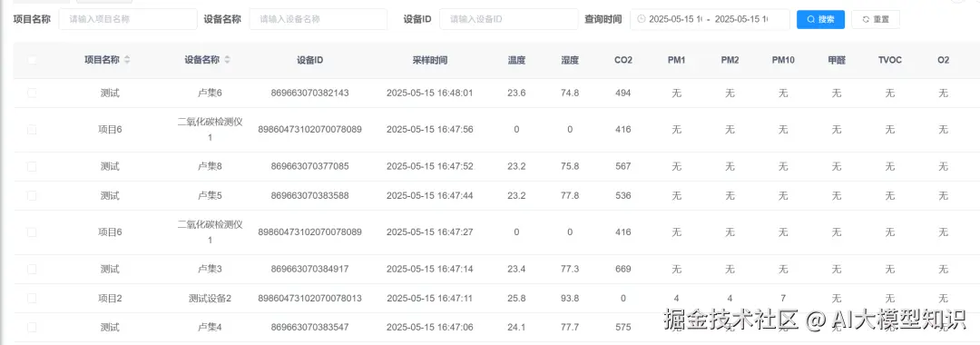The image size is (980, 345).
Task: Click the PM10 column header
Action: [783, 61]
